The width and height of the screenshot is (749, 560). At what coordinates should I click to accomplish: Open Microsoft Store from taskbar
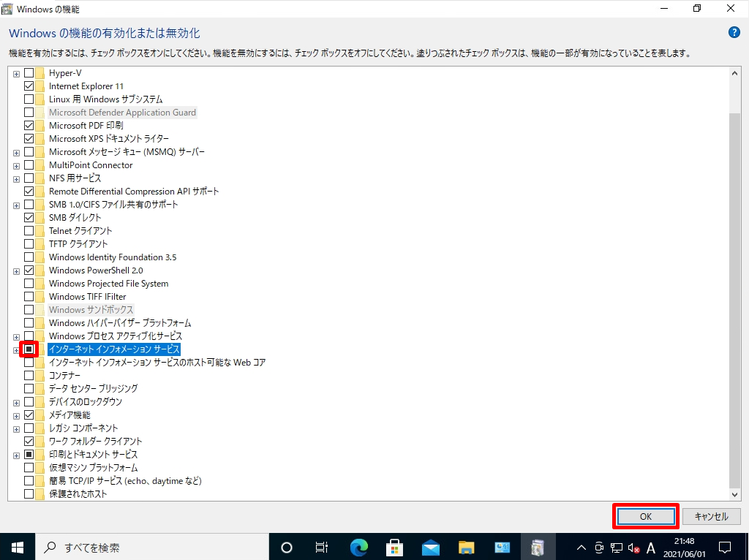click(x=394, y=547)
